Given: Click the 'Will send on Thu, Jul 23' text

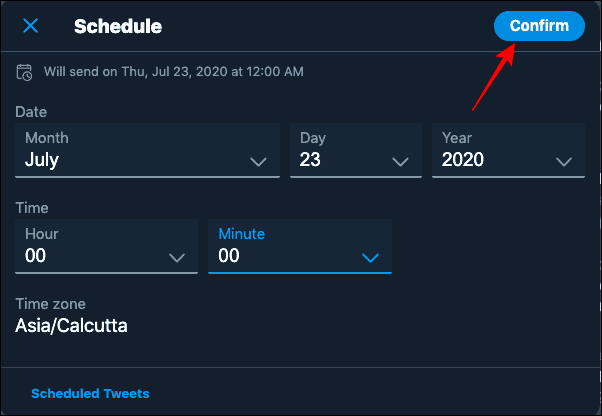Looking at the screenshot, I should (x=174, y=72).
